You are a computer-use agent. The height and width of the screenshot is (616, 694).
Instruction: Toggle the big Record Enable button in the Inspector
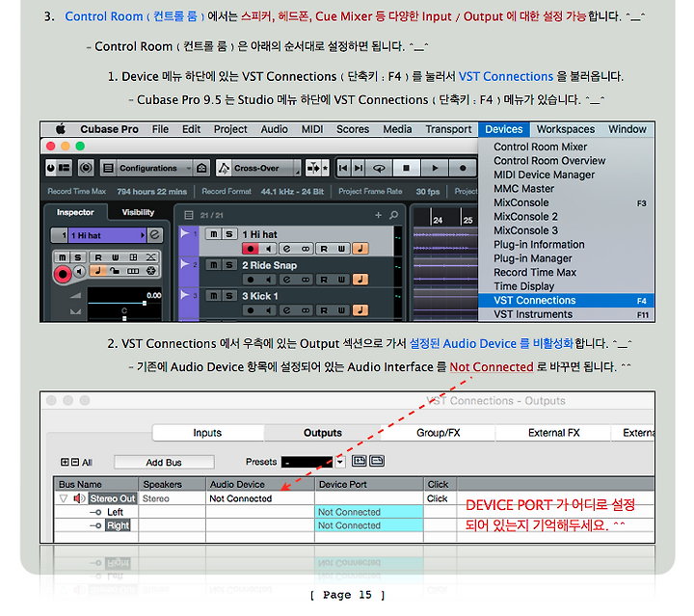click(63, 275)
